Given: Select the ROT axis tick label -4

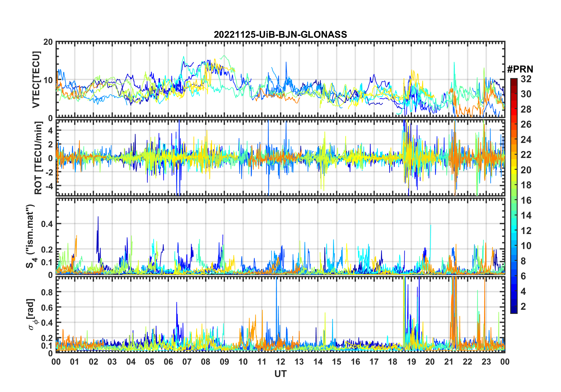Looking at the screenshot, I should 49,186.
